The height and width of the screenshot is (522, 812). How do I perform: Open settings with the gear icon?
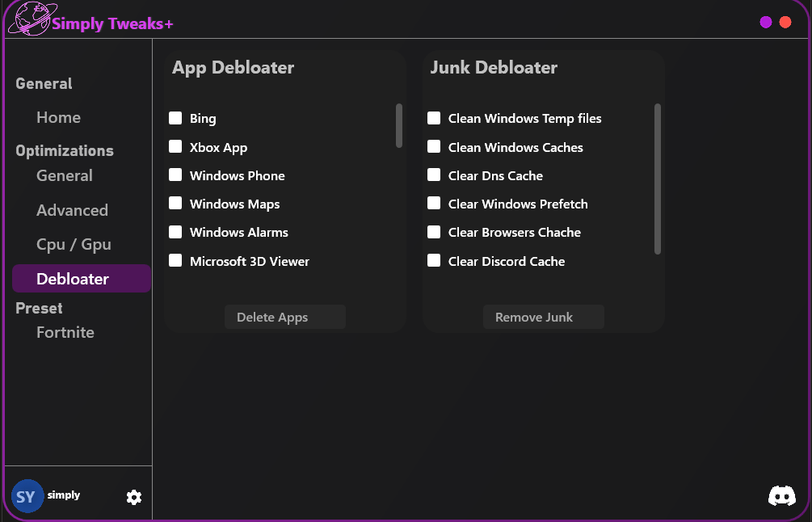(x=134, y=497)
